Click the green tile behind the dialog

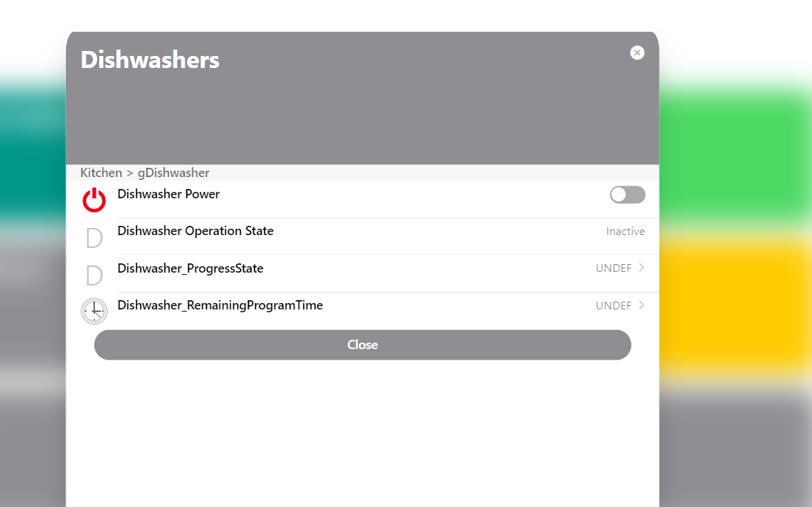(735, 149)
